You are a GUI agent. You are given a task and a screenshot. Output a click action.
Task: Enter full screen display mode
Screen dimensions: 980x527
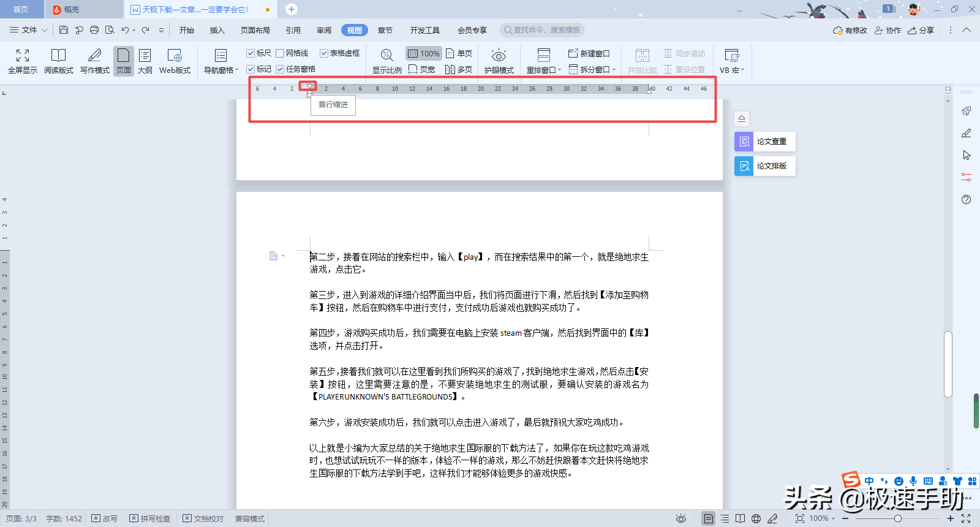click(x=23, y=62)
